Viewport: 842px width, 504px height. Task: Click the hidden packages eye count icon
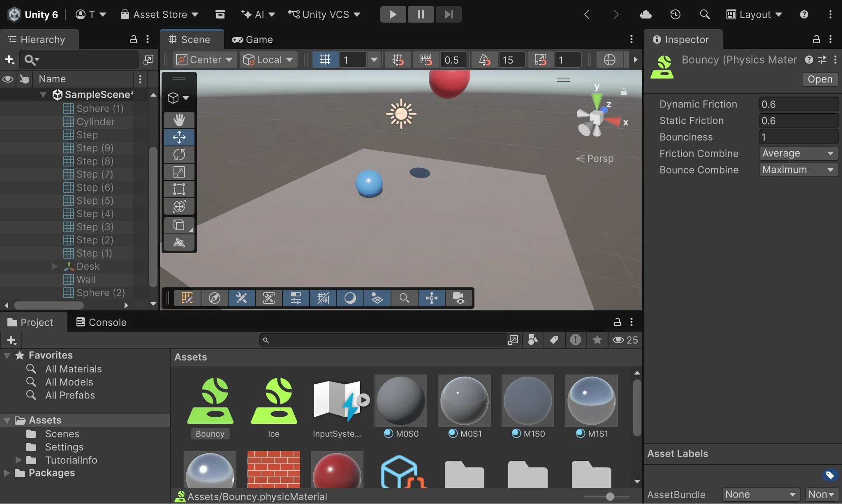625,340
